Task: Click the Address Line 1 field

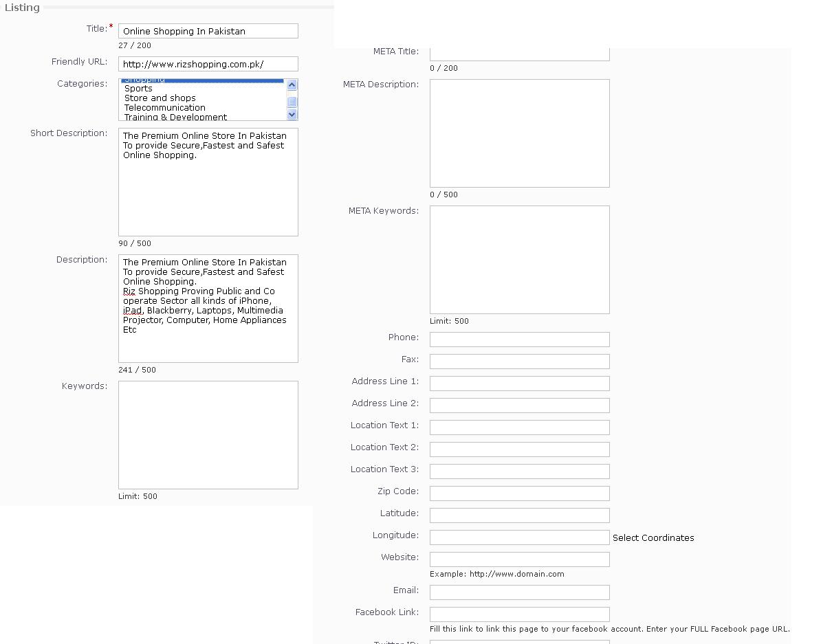Action: pyautogui.click(x=519, y=384)
